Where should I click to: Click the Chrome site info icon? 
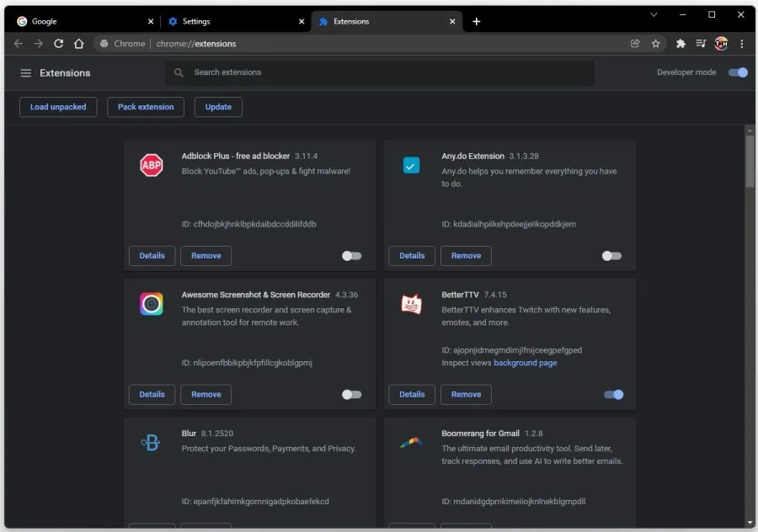point(104,44)
